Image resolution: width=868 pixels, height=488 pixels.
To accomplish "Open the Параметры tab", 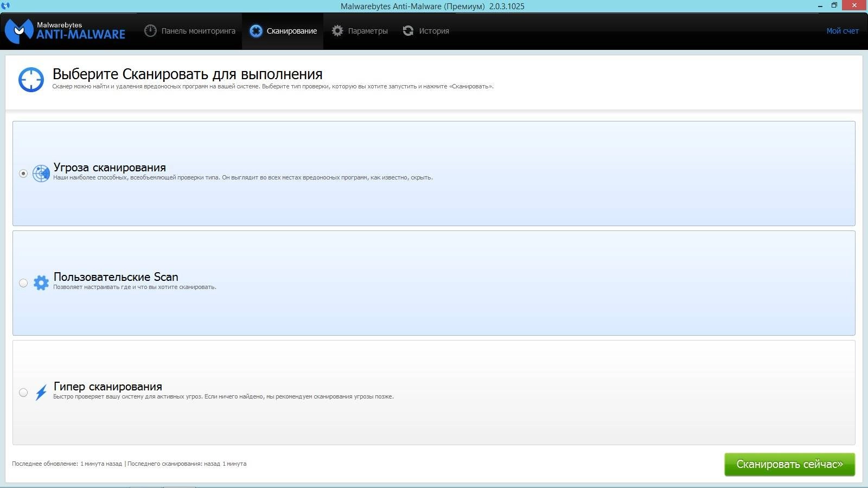I will (360, 31).
